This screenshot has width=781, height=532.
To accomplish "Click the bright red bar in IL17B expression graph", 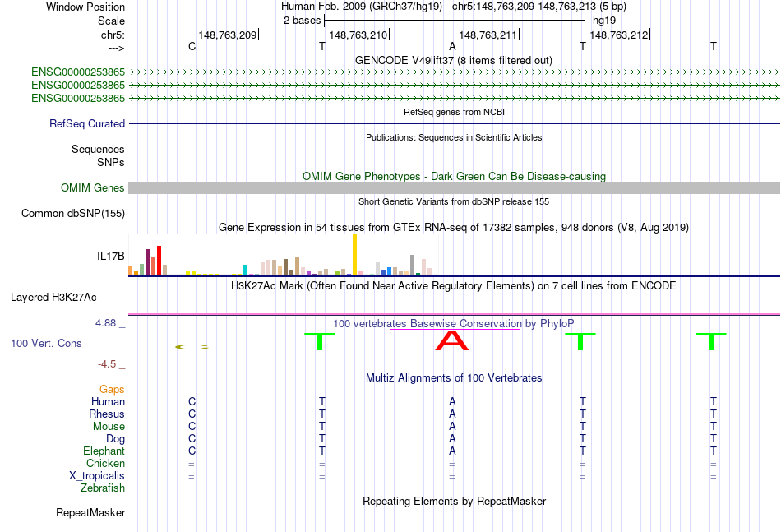I will click(159, 260).
